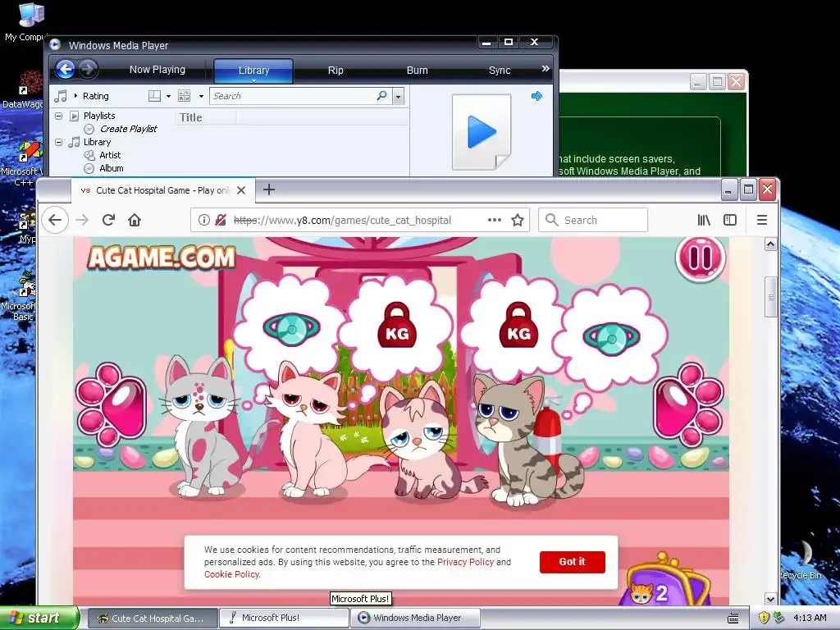Open the Privacy Policy link
The width and height of the screenshot is (840, 630).
(x=465, y=562)
